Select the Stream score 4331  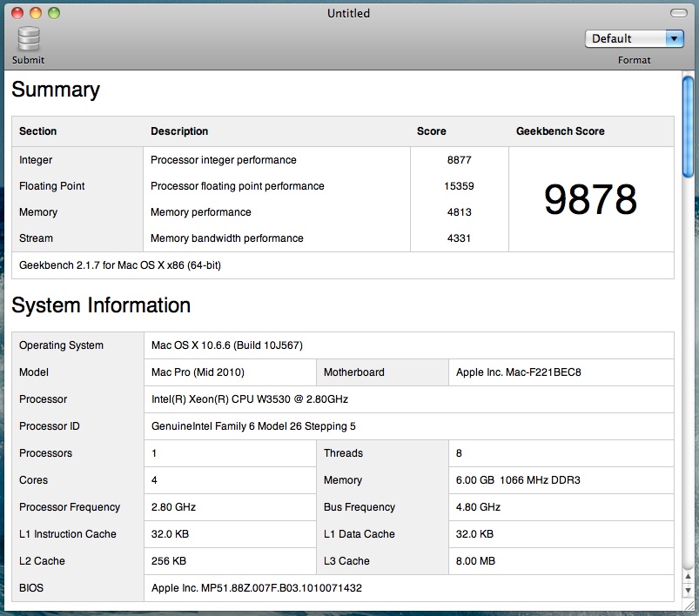(x=459, y=238)
